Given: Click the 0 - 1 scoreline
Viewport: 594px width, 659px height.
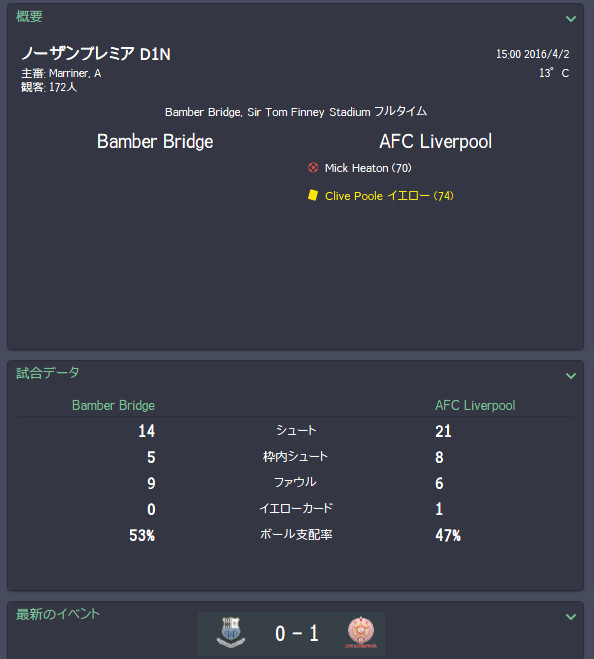Looking at the screenshot, I should click(297, 633).
